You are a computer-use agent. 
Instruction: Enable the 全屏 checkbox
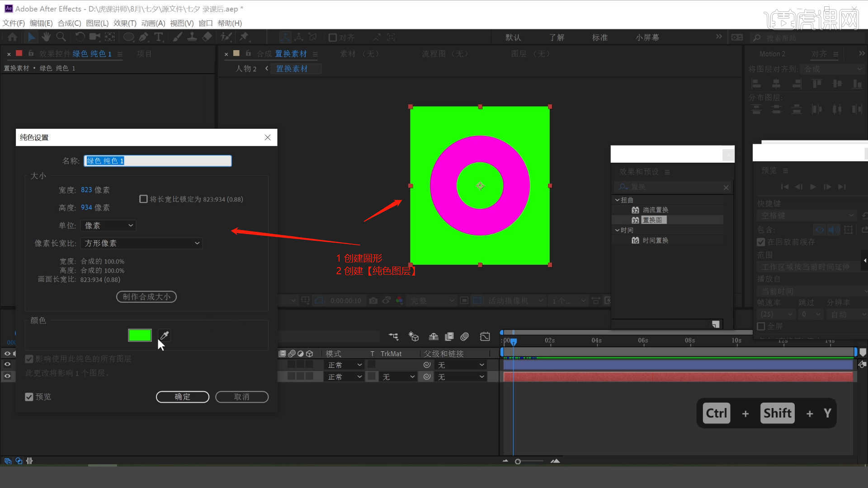[x=761, y=326]
